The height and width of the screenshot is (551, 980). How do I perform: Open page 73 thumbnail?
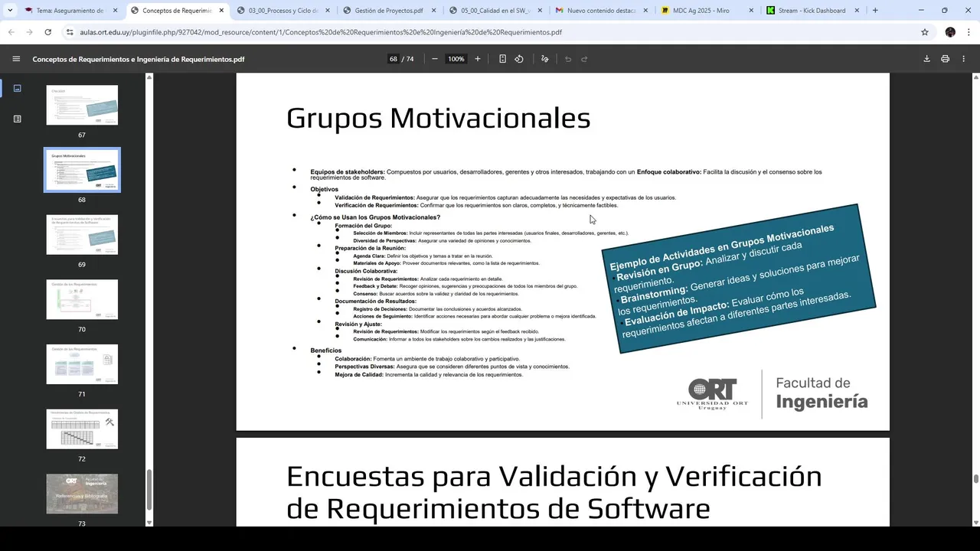82,494
